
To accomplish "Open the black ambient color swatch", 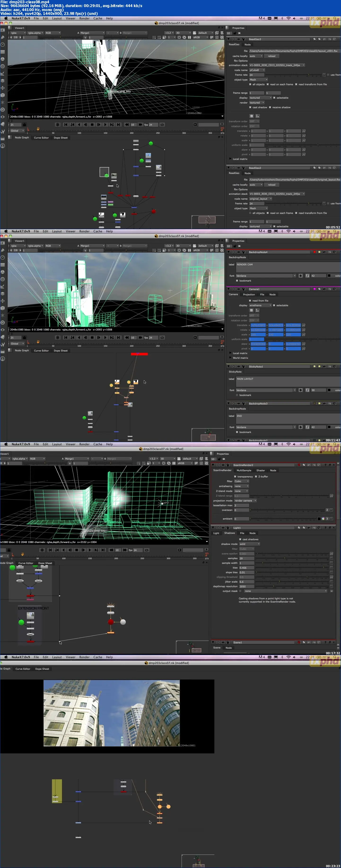I will point(319,519).
